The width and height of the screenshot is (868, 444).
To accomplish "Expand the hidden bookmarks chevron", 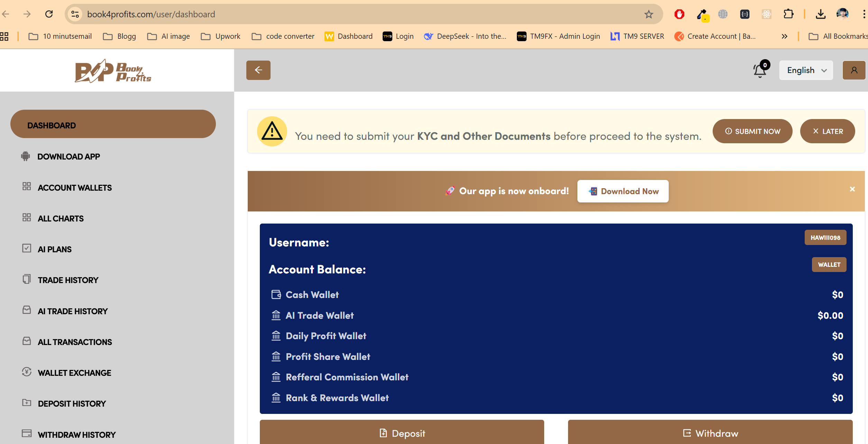I will [x=784, y=36].
